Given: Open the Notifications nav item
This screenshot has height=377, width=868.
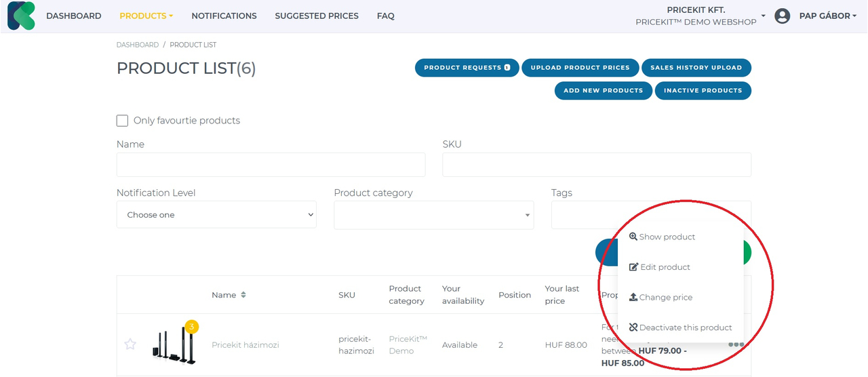Looking at the screenshot, I should [x=224, y=16].
